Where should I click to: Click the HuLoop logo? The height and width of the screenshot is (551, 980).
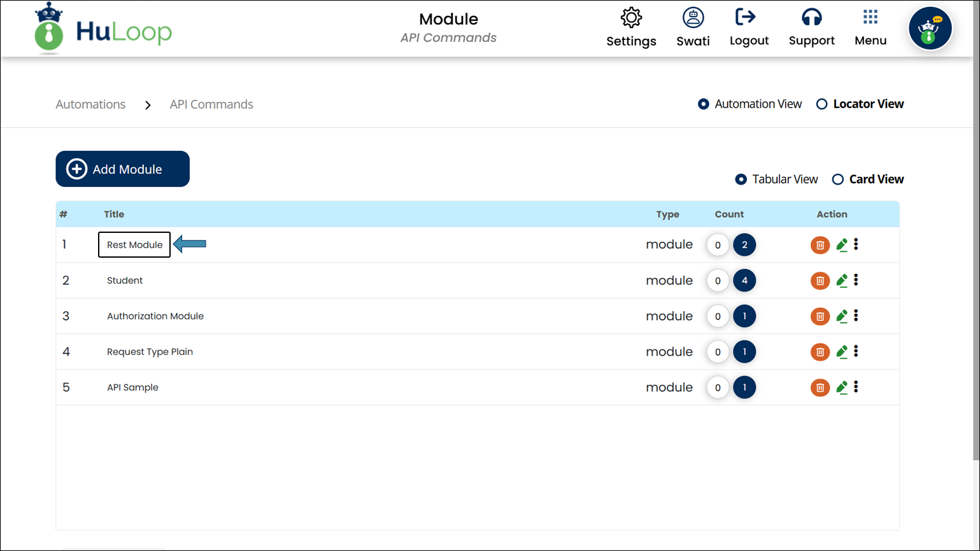tap(103, 29)
